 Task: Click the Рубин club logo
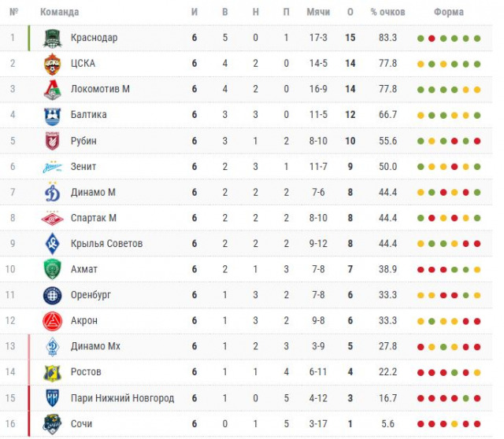coord(52,141)
